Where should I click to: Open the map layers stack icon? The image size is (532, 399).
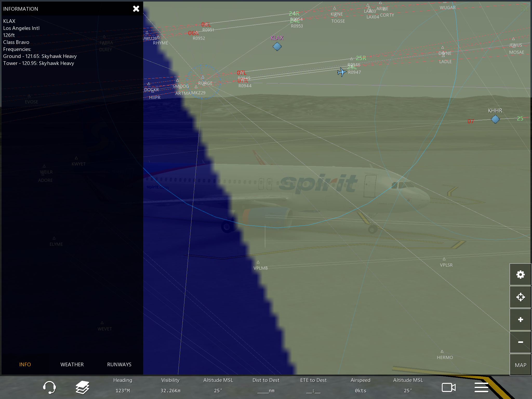[82, 387]
